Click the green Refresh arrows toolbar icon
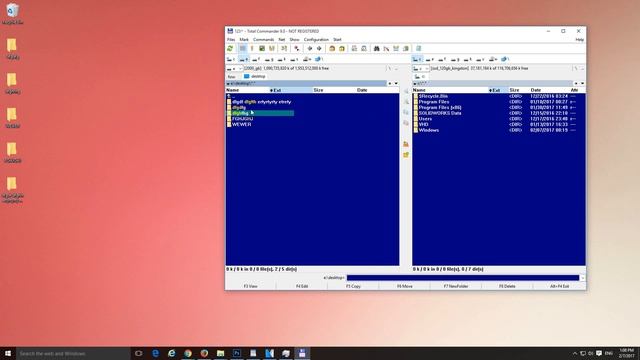 [x=230, y=49]
